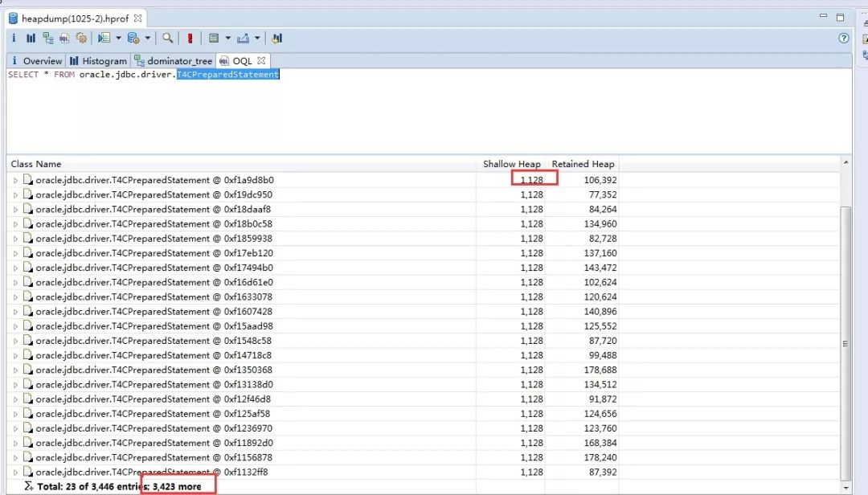This screenshot has width=868, height=495.
Task: Click retained heap value 99,488
Action: click(x=603, y=355)
